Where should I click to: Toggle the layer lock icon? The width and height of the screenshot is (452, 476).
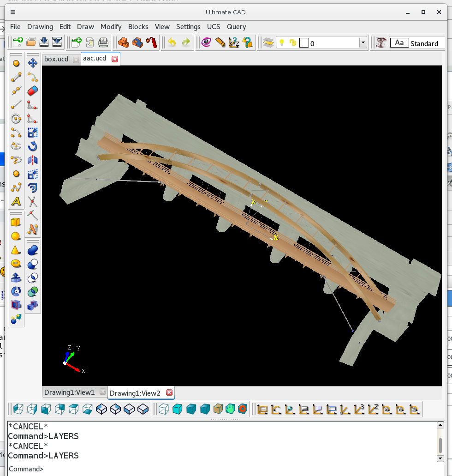292,43
